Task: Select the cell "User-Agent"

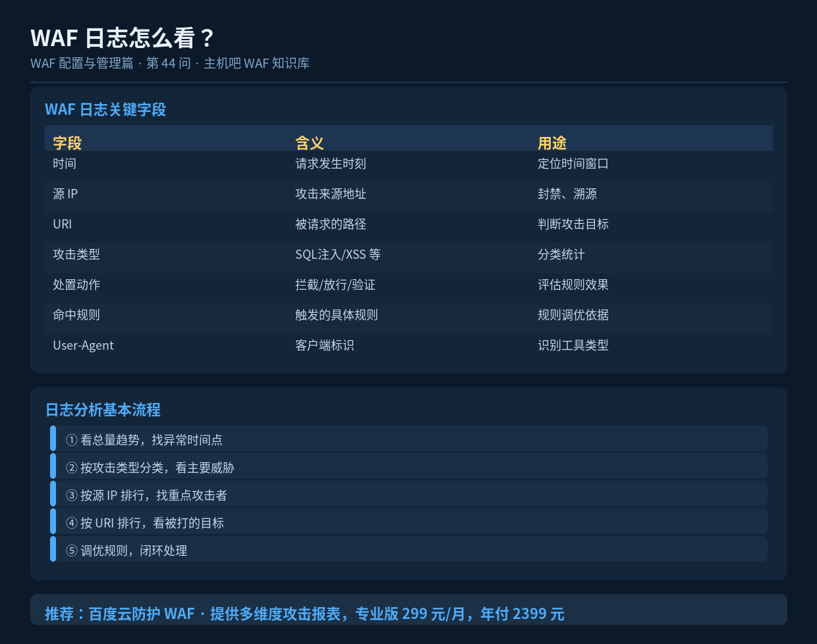Action: click(83, 345)
